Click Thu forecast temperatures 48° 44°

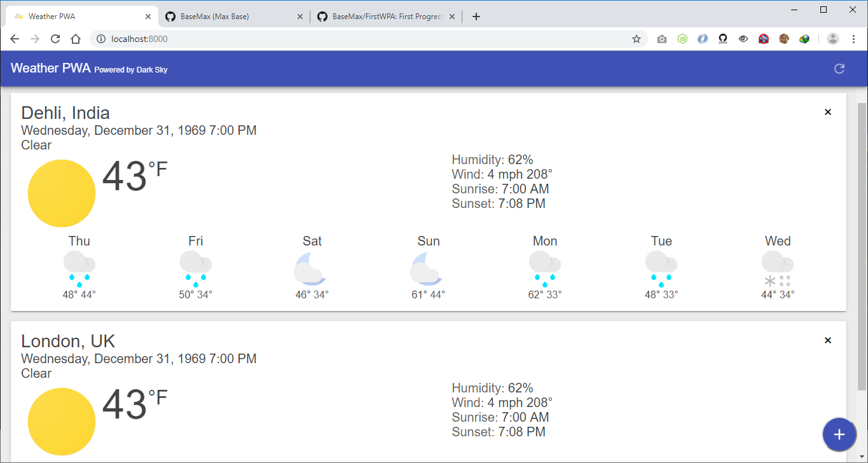(79, 294)
